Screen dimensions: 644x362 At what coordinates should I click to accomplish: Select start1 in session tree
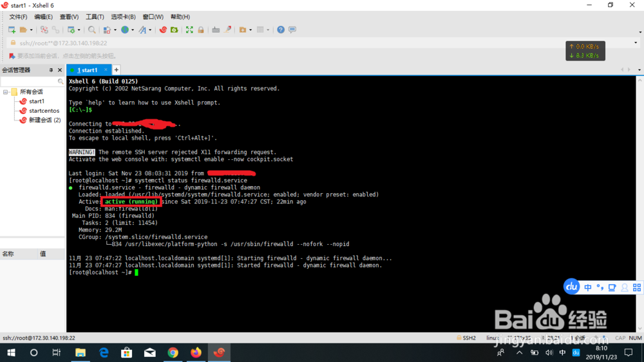point(37,101)
